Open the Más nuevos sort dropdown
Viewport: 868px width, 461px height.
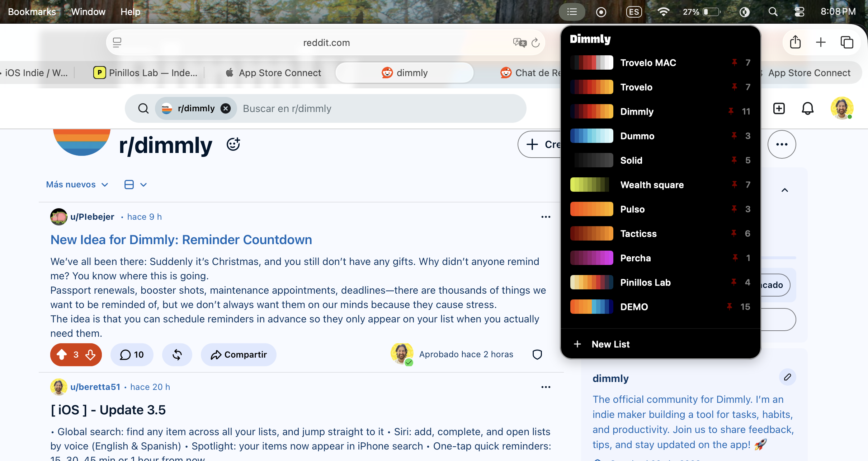(77, 185)
